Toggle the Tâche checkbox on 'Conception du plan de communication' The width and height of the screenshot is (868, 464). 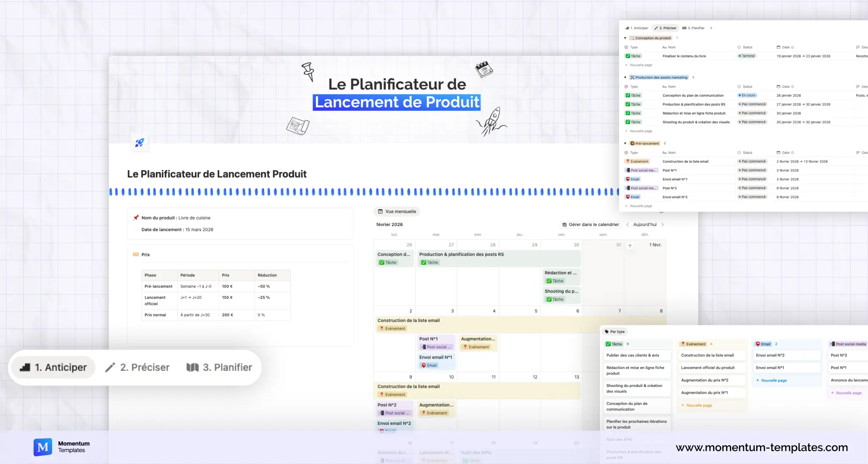[x=629, y=95]
